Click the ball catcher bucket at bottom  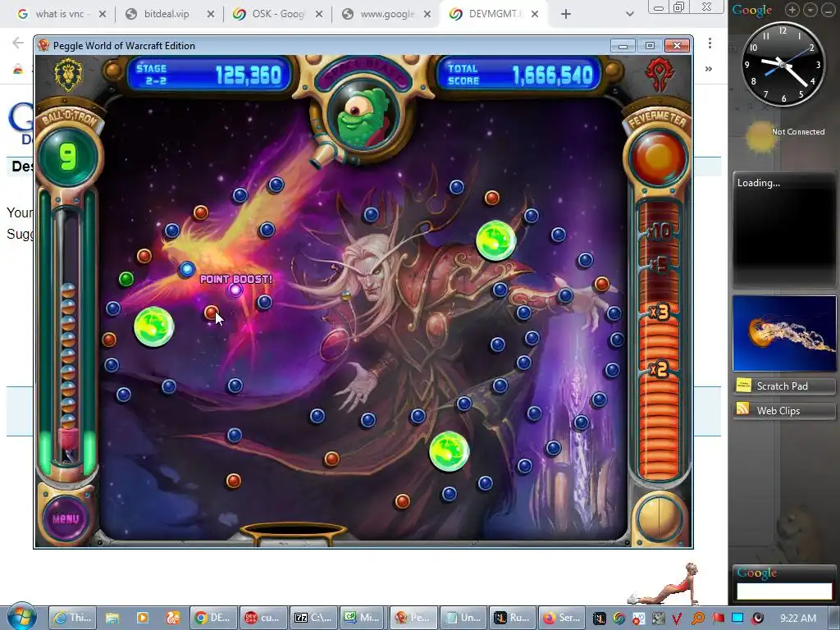pyautogui.click(x=293, y=533)
